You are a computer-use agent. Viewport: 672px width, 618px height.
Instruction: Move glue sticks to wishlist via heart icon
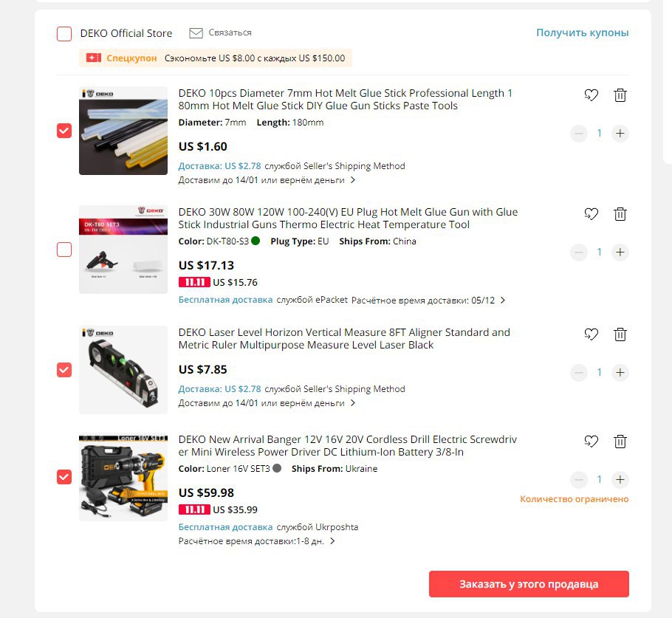[x=591, y=95]
